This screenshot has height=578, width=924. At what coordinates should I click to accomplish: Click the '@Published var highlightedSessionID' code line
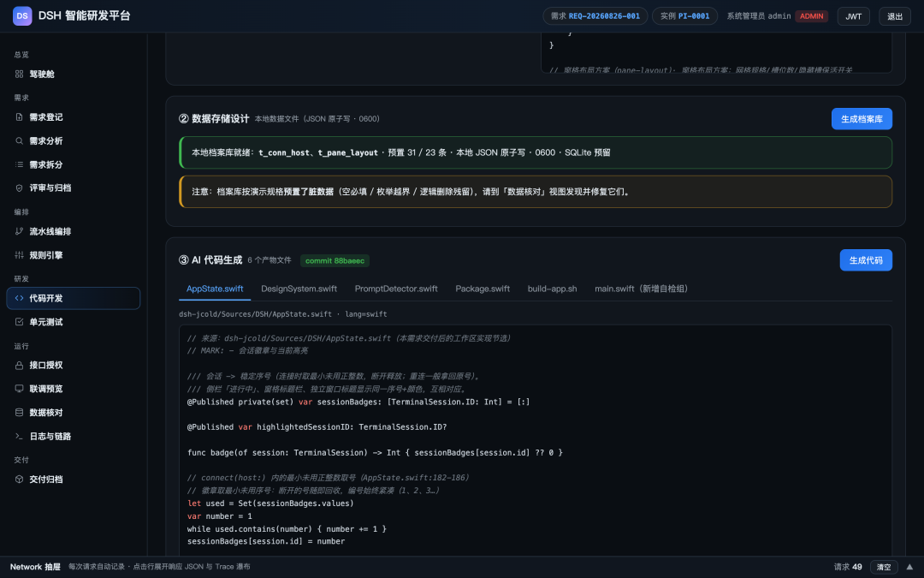tap(317, 427)
